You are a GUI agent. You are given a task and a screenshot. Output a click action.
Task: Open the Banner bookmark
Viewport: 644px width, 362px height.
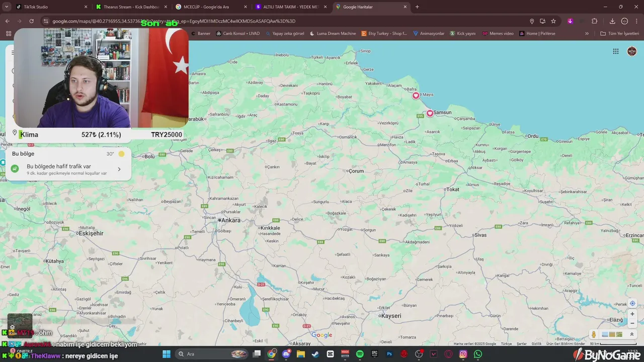click(x=201, y=34)
